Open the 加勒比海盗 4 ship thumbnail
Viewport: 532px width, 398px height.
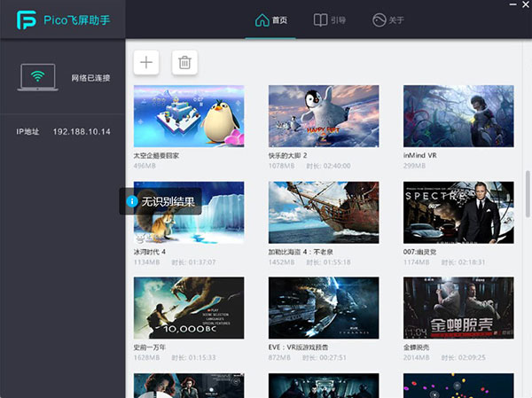click(324, 213)
